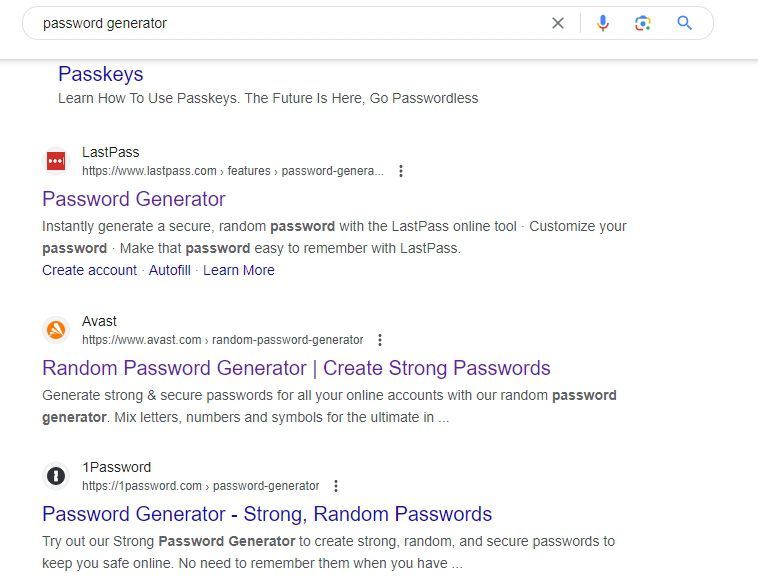Viewport: 758px width, 585px height.
Task: Open 1Password Strong Random Passwords result
Action: pos(267,514)
